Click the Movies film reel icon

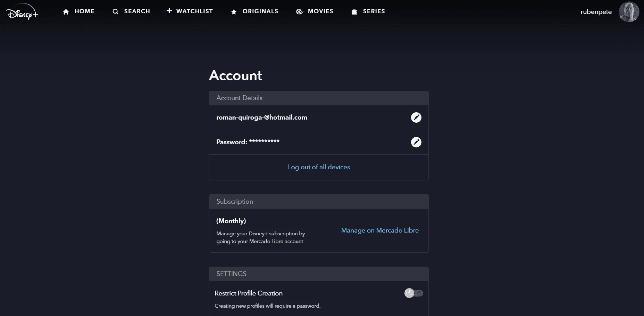[300, 12]
